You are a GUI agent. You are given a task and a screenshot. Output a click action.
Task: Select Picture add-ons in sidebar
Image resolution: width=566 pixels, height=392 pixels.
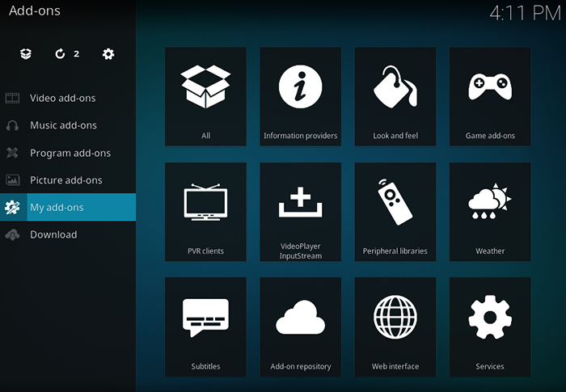click(x=68, y=179)
